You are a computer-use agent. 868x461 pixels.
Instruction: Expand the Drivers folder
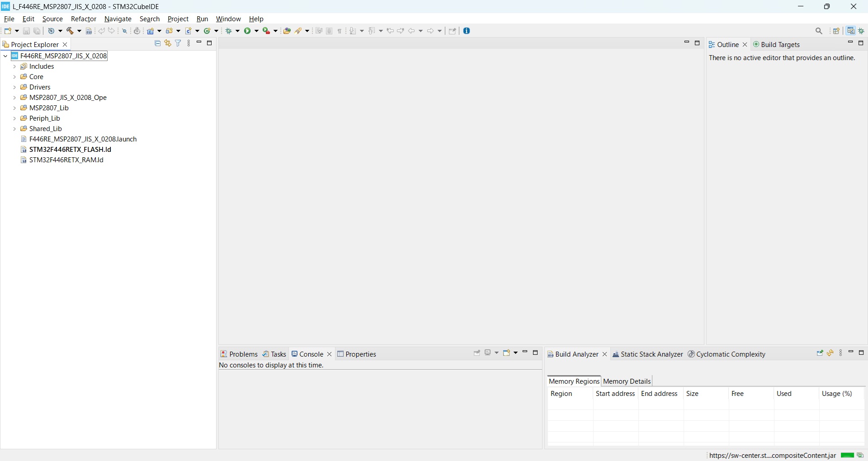pos(14,88)
